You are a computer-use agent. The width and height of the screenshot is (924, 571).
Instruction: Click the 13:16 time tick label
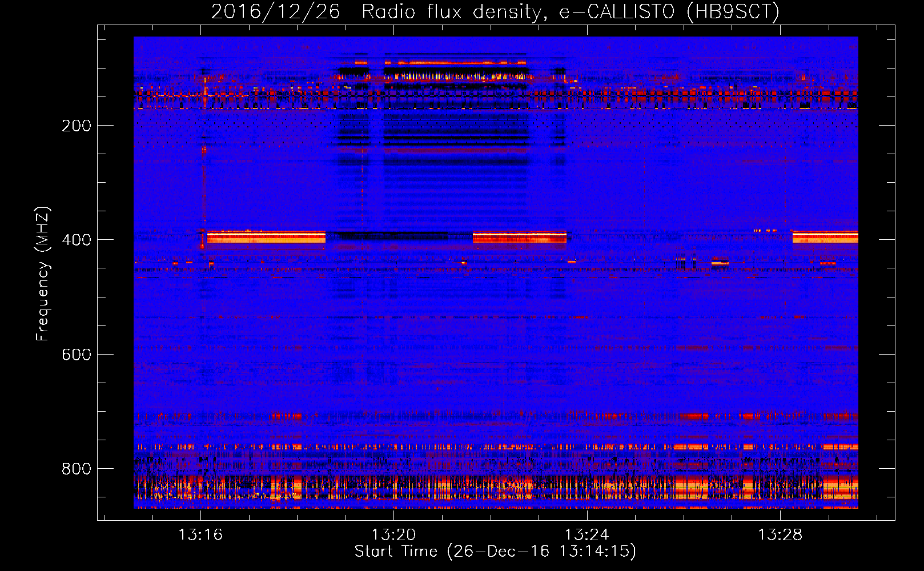click(200, 534)
